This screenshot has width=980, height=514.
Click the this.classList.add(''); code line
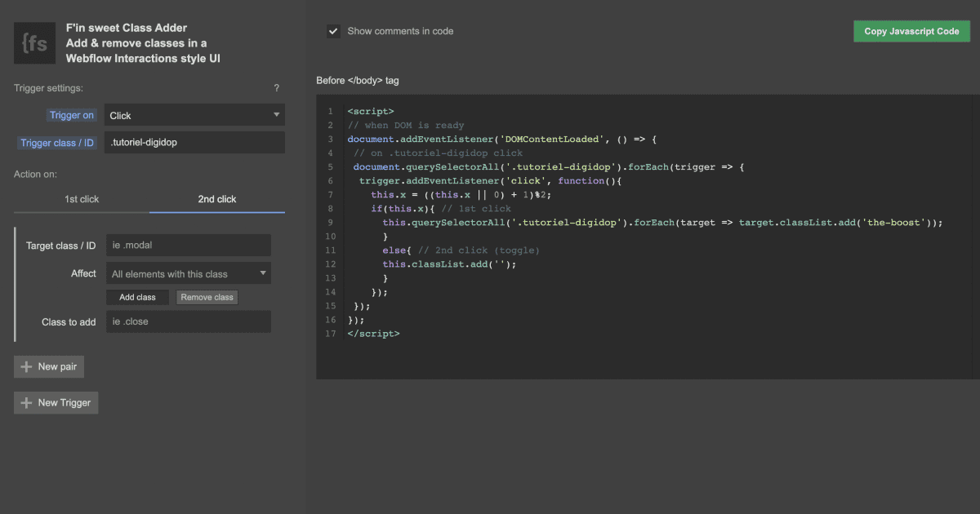pyautogui.click(x=450, y=264)
